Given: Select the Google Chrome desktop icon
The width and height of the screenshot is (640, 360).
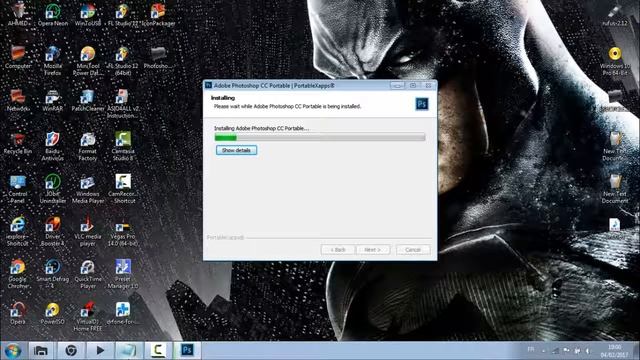Looking at the screenshot, I should (x=18, y=274).
